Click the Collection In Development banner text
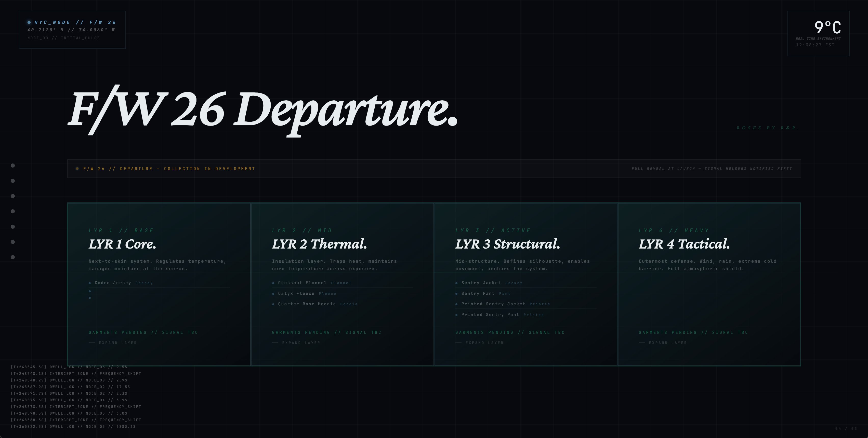The image size is (868, 438). [169, 169]
